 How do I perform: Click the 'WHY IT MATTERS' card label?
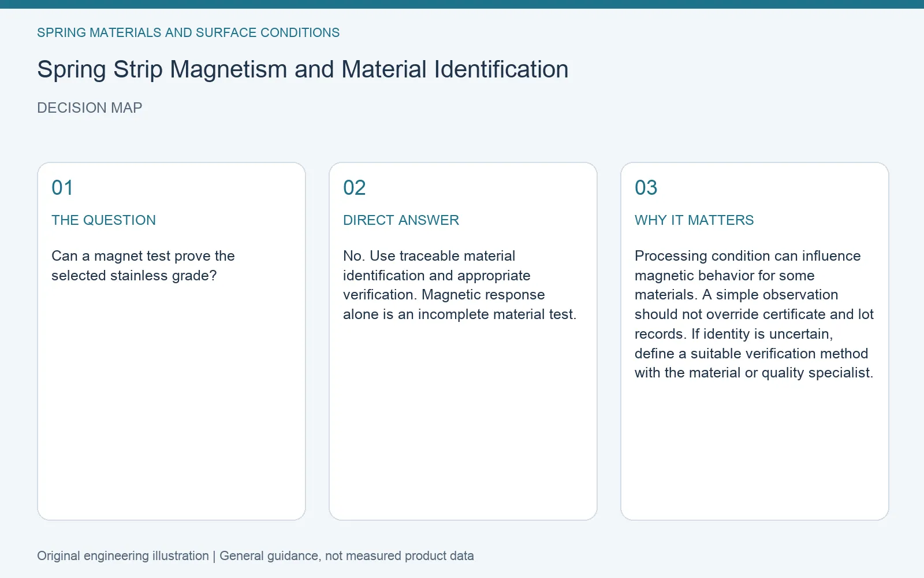coord(694,220)
